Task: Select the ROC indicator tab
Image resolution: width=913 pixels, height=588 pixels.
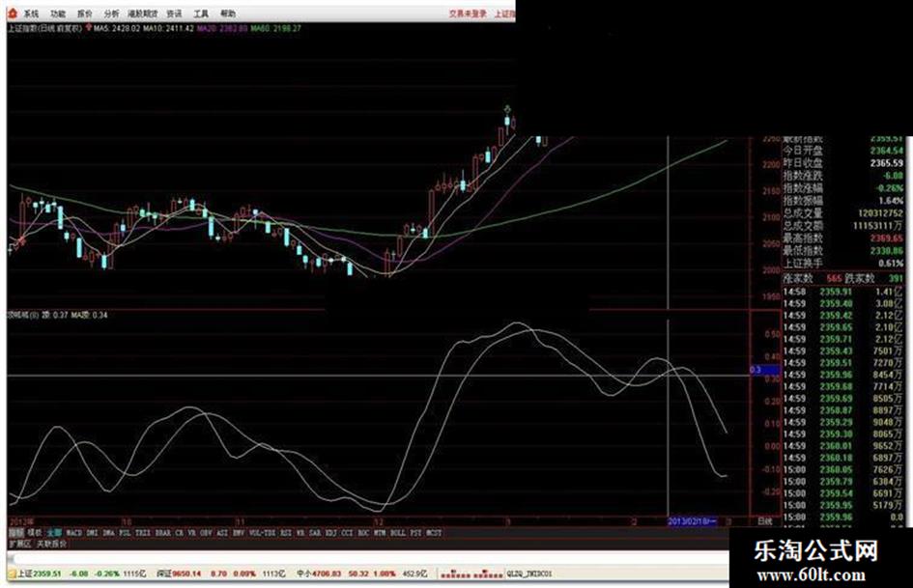Action: click(x=363, y=533)
